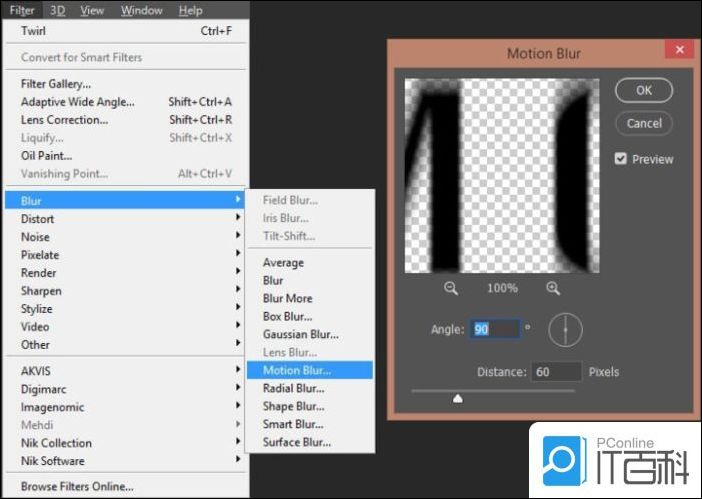This screenshot has height=499, width=702.
Task: Choose Gaussian Blur filter
Action: tap(300, 334)
